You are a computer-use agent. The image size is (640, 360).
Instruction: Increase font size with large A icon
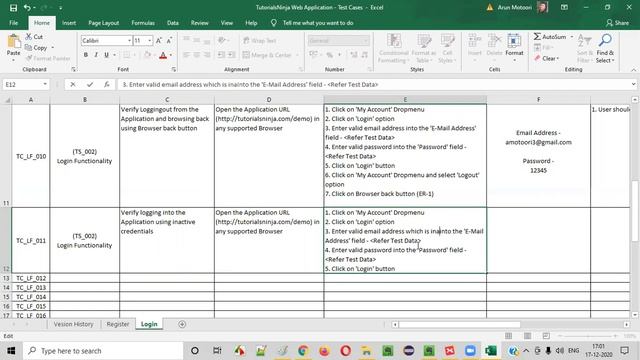pos(159,40)
